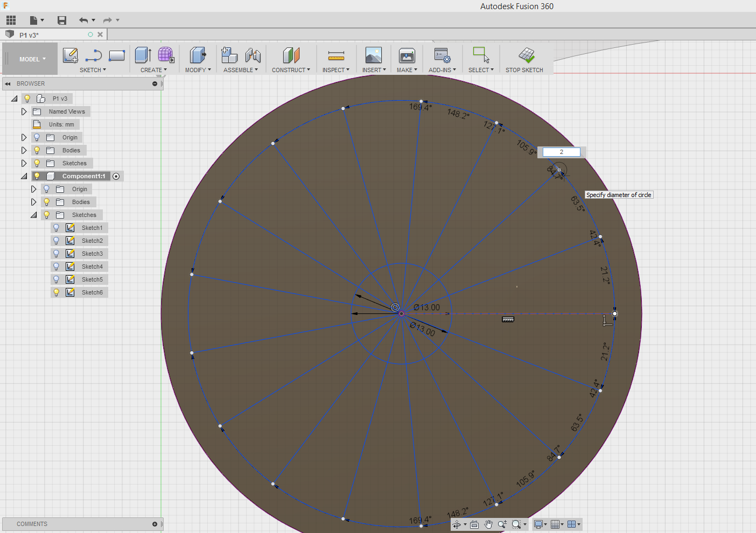Viewport: 756px width, 533px height.
Task: Collapse the Component1:1 node
Action: click(x=24, y=176)
